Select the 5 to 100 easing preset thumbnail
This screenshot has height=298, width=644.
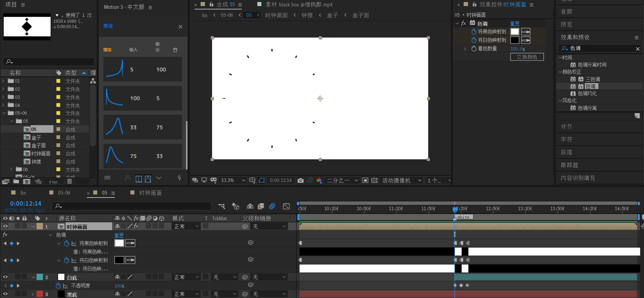(114, 69)
